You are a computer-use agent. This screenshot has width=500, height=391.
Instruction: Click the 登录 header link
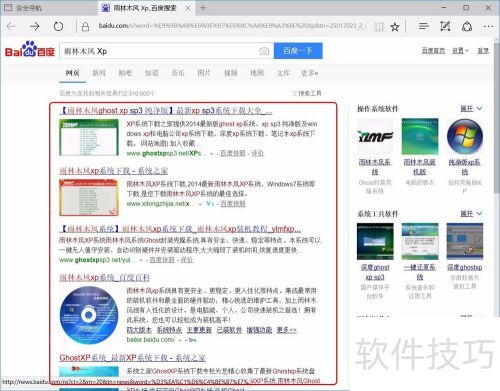(483, 51)
